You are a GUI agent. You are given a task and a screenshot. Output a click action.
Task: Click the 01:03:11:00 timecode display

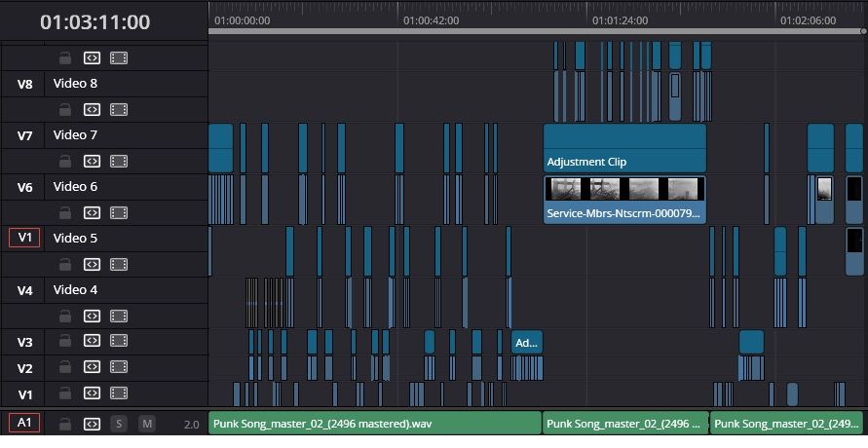(95, 22)
